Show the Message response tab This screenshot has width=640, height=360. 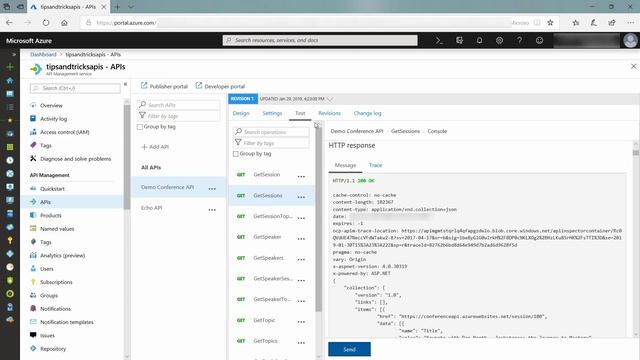tap(345, 165)
